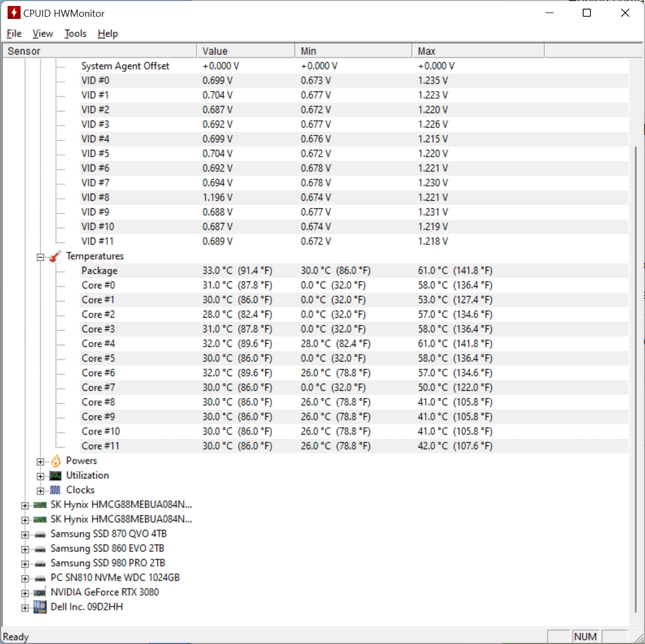Expand the Dell Inc. 09D2HH node

pyautogui.click(x=25, y=608)
